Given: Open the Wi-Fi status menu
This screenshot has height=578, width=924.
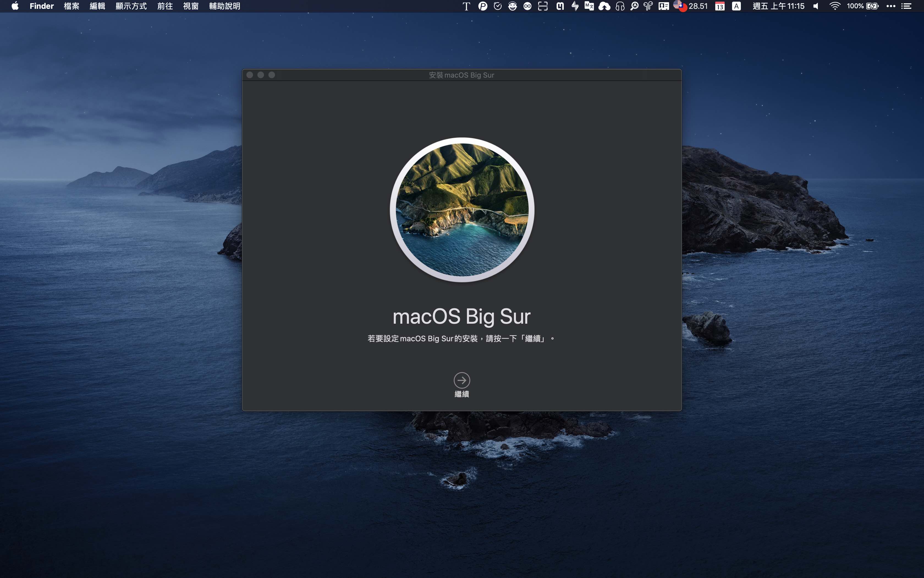Looking at the screenshot, I should click(835, 6).
